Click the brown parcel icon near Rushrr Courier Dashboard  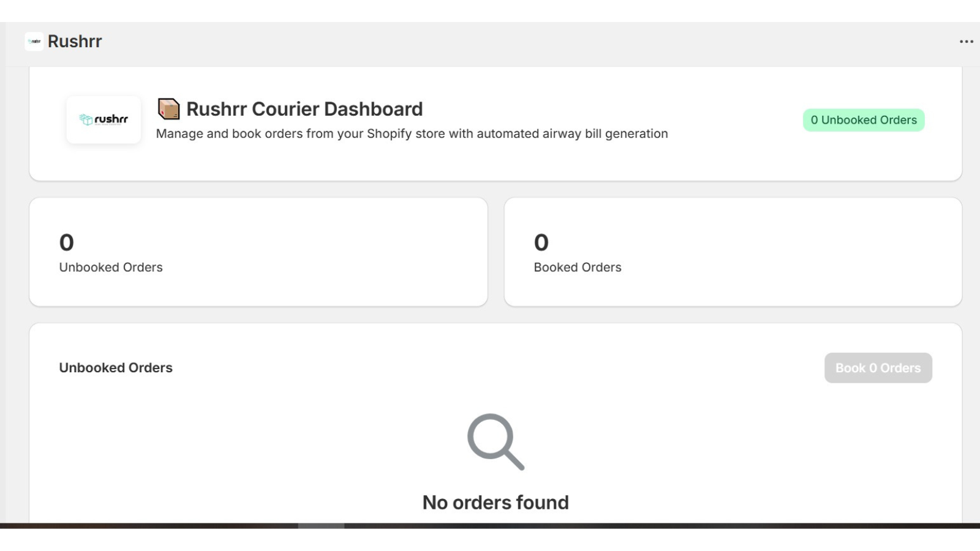[x=168, y=108]
